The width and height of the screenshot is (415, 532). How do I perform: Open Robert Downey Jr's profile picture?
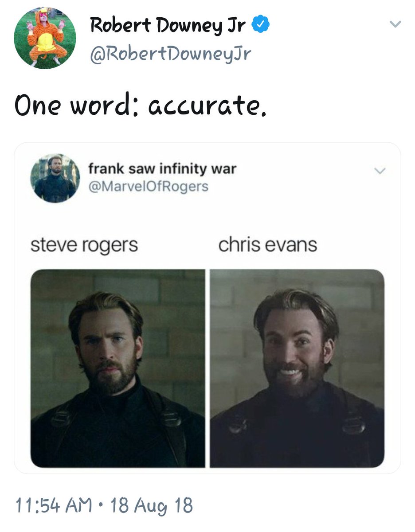click(45, 38)
